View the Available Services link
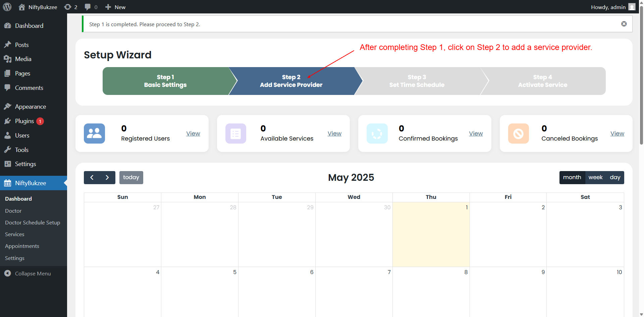Image resolution: width=644 pixels, height=317 pixels. pos(334,134)
